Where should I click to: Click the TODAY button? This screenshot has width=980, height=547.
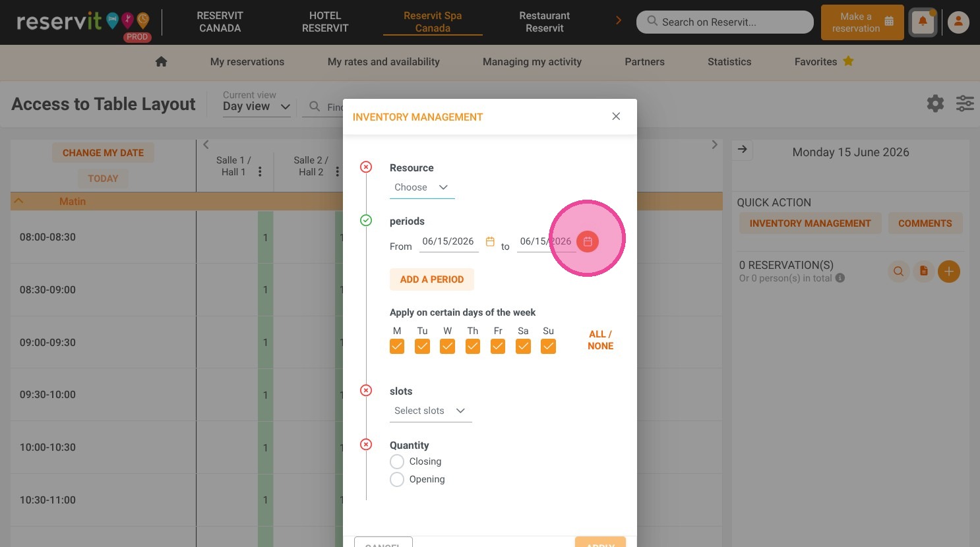[103, 179]
